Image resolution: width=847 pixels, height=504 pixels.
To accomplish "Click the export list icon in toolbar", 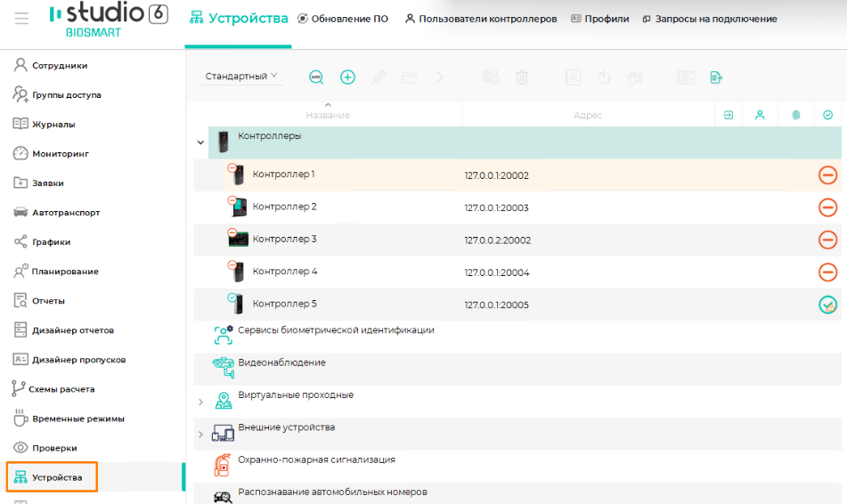I will [x=715, y=77].
